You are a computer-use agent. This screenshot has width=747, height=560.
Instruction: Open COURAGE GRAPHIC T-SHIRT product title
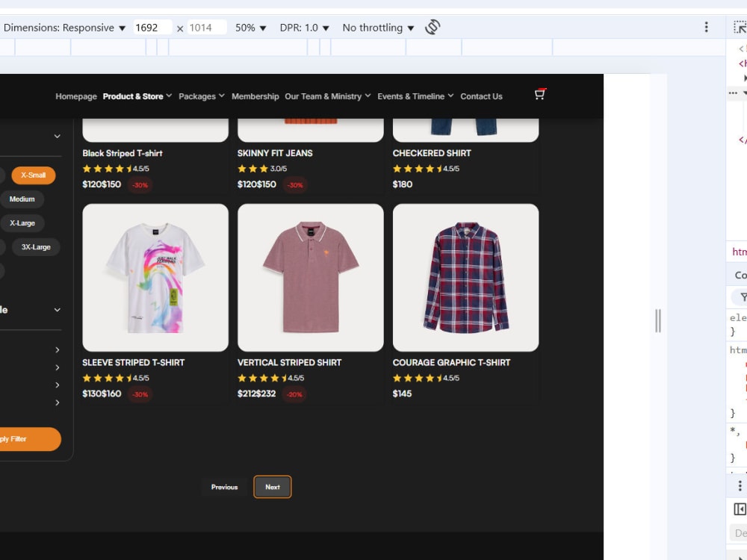[x=451, y=363]
